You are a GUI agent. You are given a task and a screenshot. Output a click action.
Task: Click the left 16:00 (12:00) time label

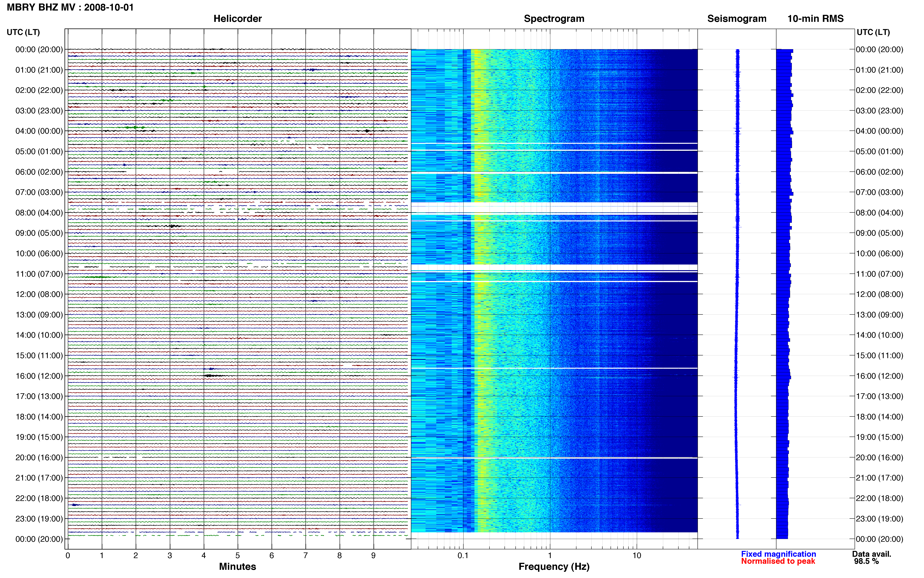pos(39,376)
